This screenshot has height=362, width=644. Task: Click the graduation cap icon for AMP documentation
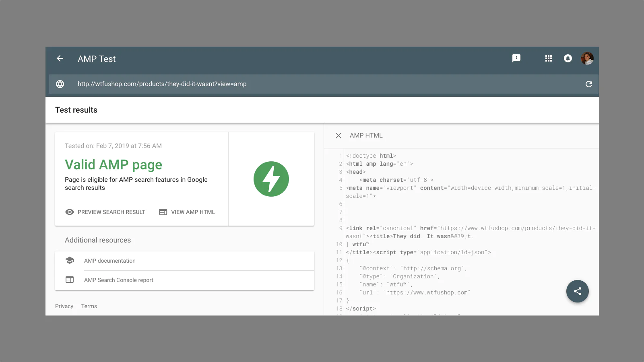pos(70,261)
